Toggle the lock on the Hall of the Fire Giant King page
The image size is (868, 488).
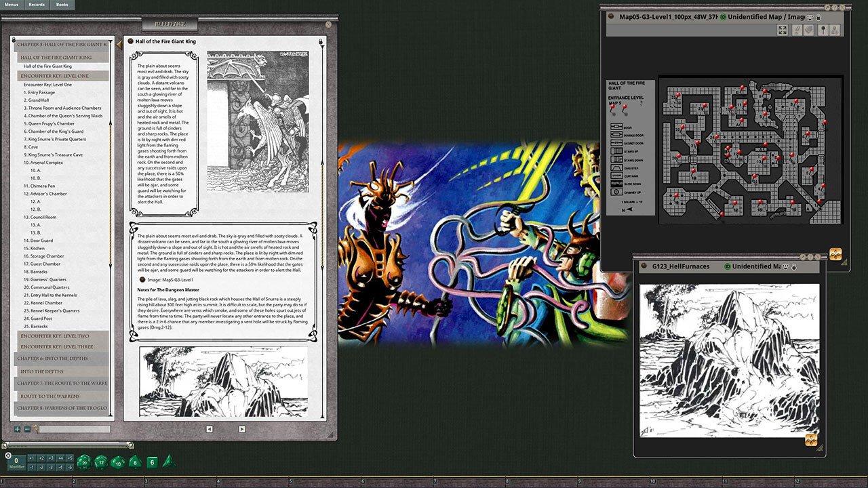coord(321,41)
